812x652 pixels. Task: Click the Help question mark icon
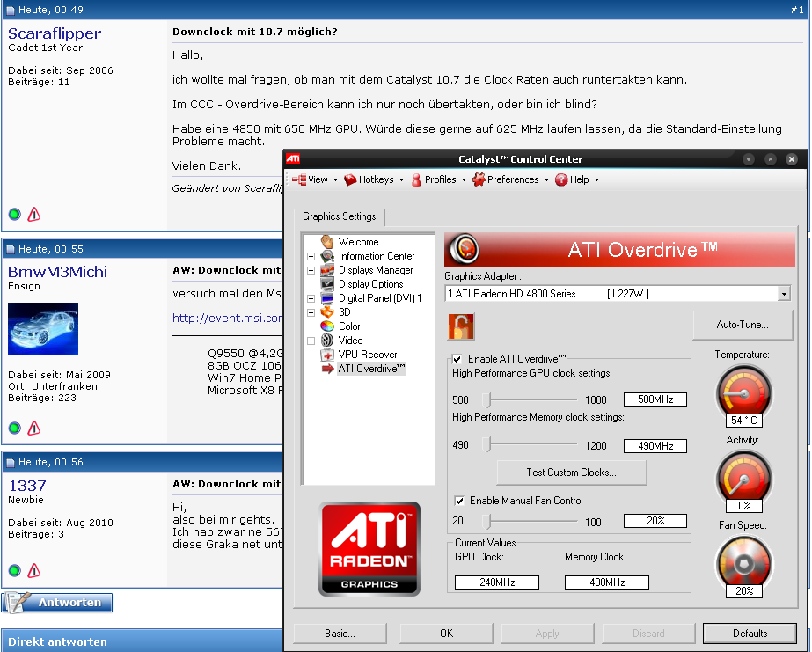coord(561,179)
